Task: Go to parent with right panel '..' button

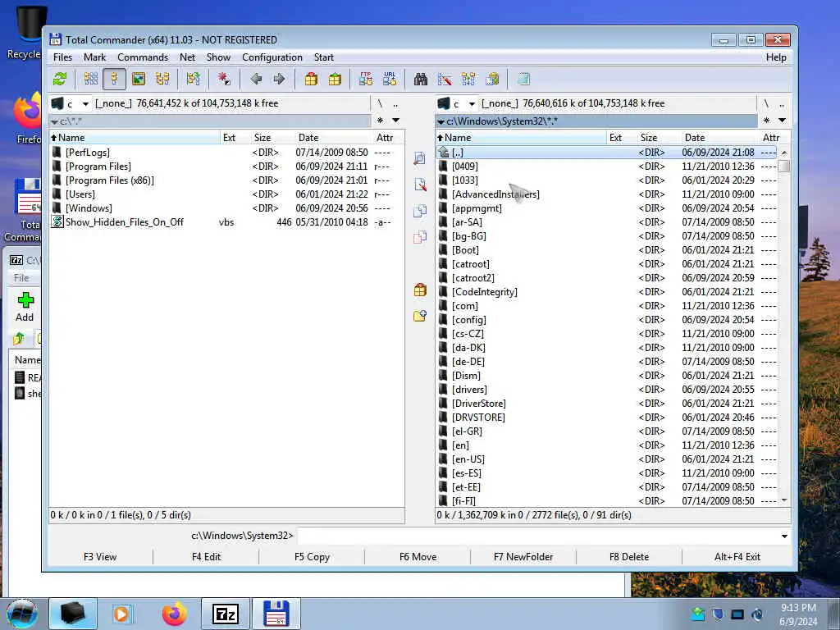Action: pyautogui.click(x=782, y=103)
